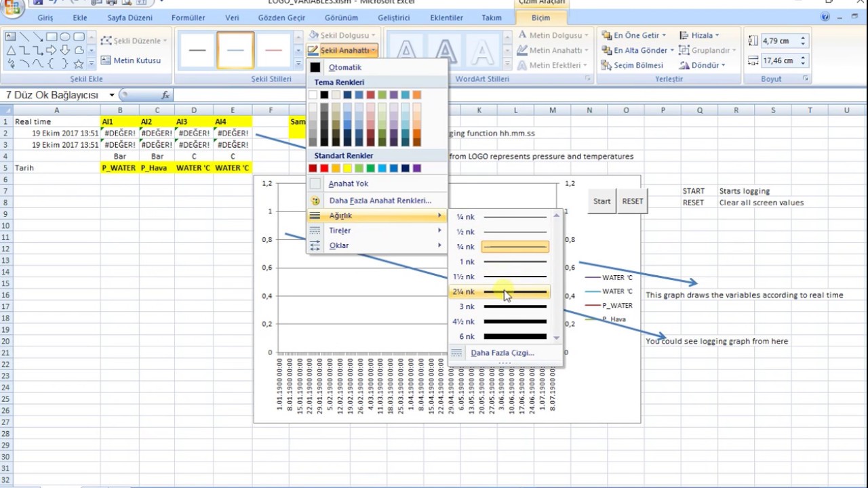
Task: Open the Tireler dashes submenu
Action: click(x=377, y=230)
